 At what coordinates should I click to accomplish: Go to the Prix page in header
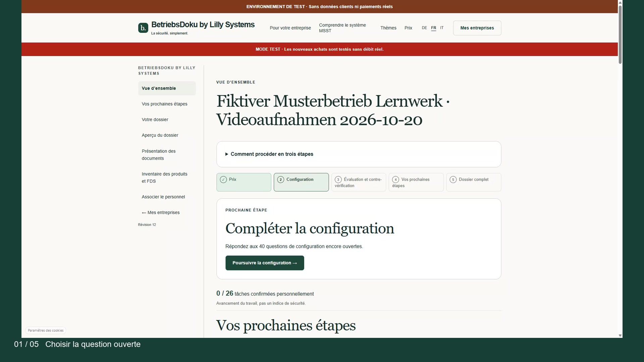pyautogui.click(x=408, y=28)
